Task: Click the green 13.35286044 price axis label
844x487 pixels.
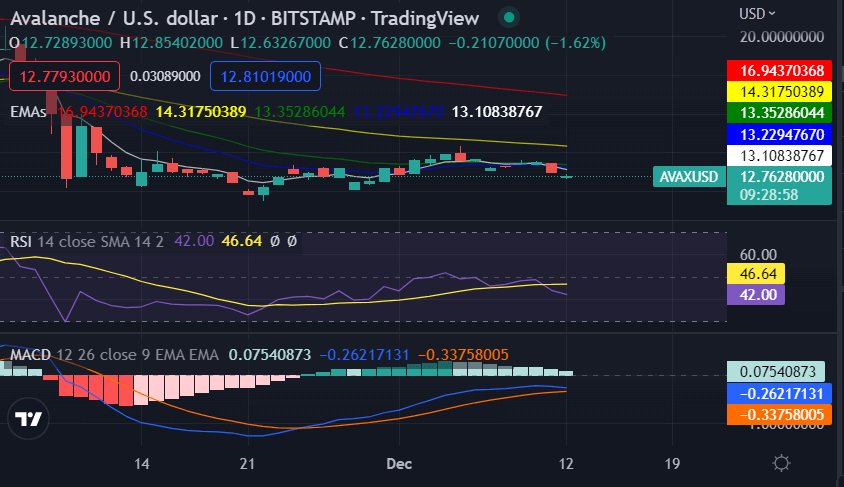Action: [x=779, y=113]
